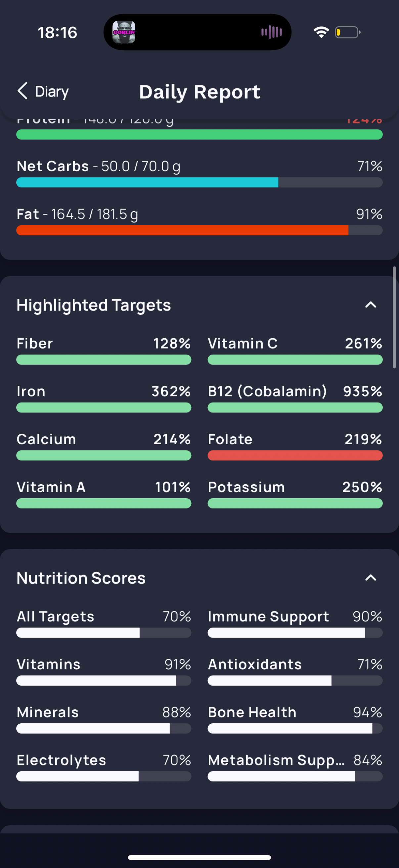Tap the red Fat progress bar
This screenshot has height=868, width=399.
coord(199,230)
